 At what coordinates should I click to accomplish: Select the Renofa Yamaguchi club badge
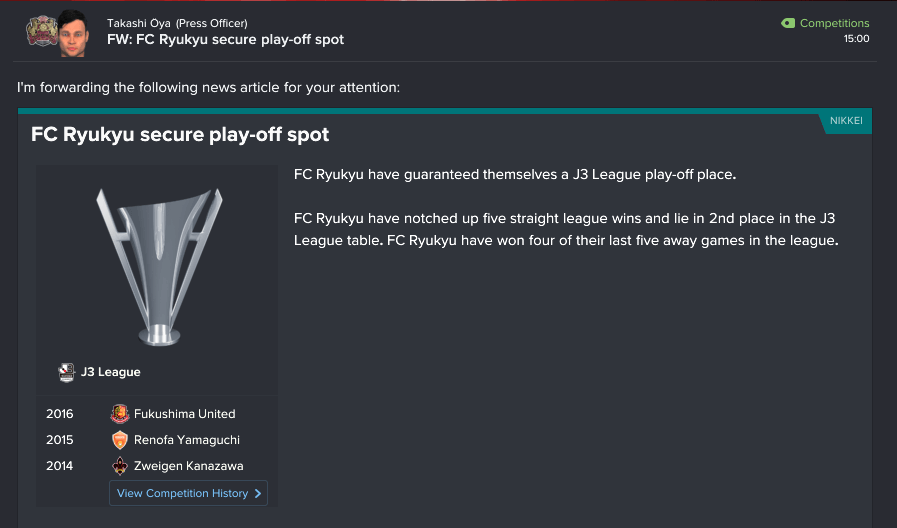click(120, 440)
